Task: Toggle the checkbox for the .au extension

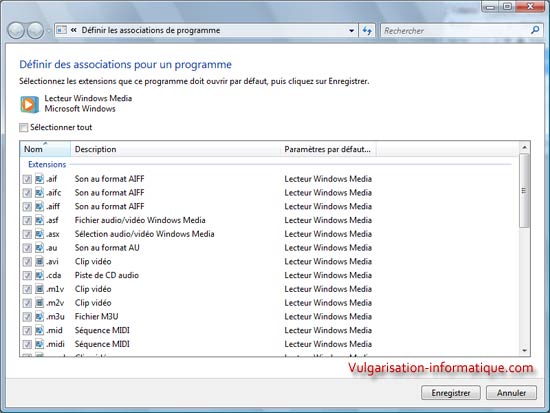Action: 27,248
